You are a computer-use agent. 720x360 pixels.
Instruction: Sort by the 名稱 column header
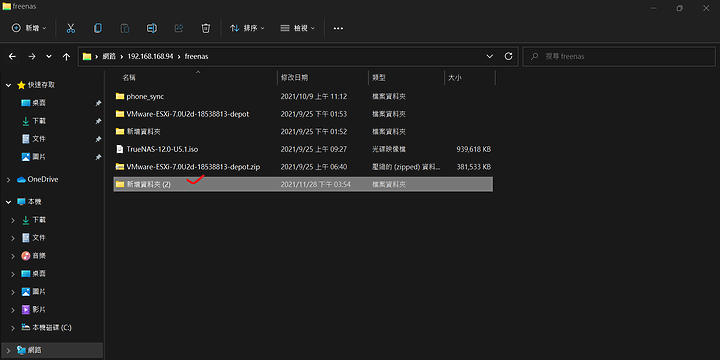click(x=129, y=78)
